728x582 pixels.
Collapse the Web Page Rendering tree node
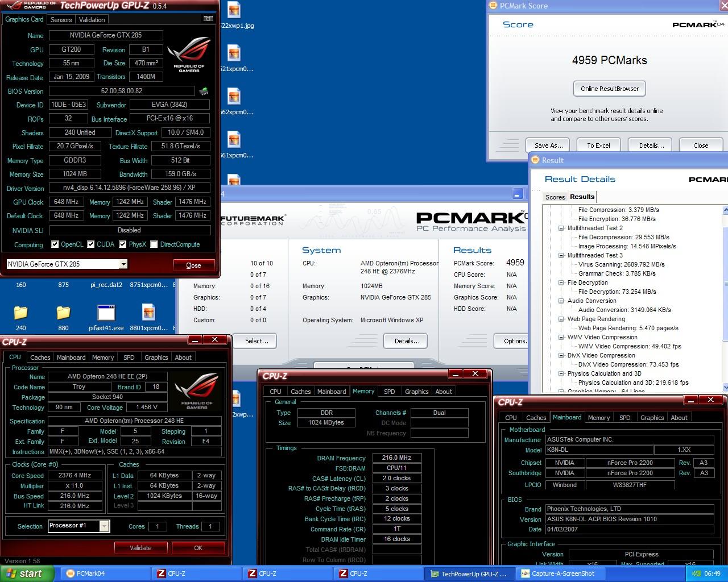[561, 319]
